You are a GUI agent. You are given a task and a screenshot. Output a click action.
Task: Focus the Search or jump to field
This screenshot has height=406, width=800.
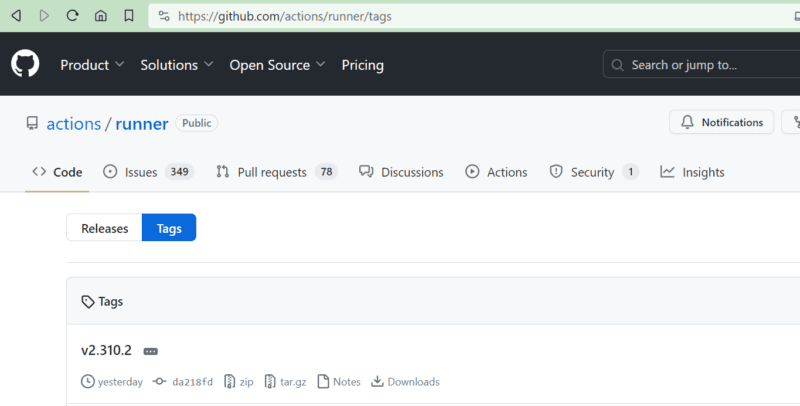(702, 65)
